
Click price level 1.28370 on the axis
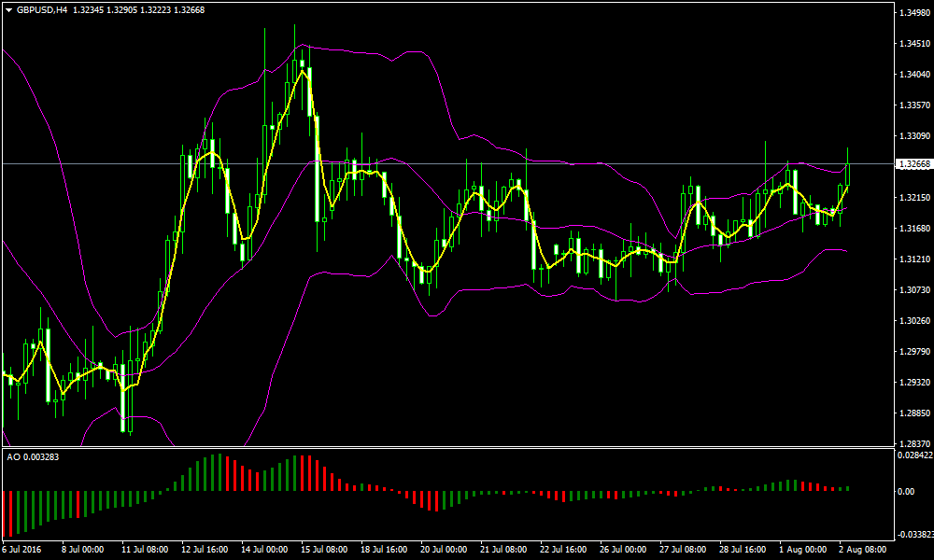pyautogui.click(x=914, y=444)
